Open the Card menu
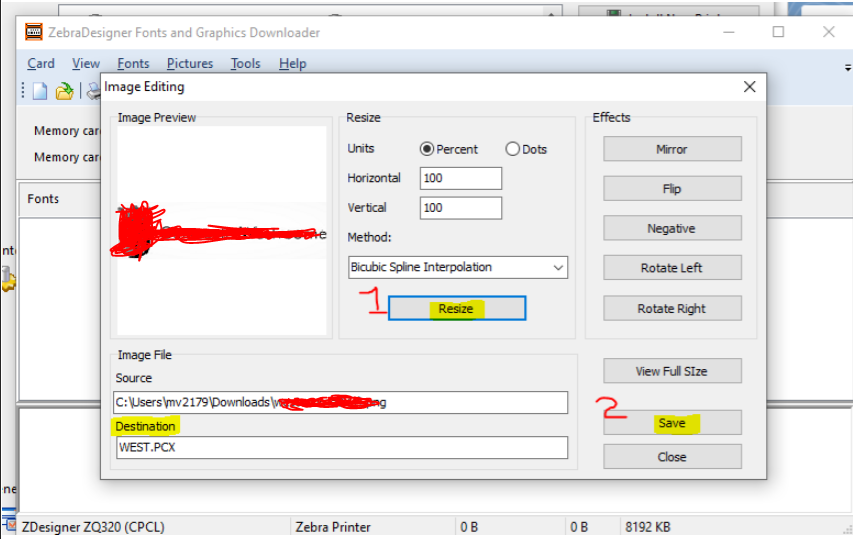The image size is (853, 539). point(41,63)
